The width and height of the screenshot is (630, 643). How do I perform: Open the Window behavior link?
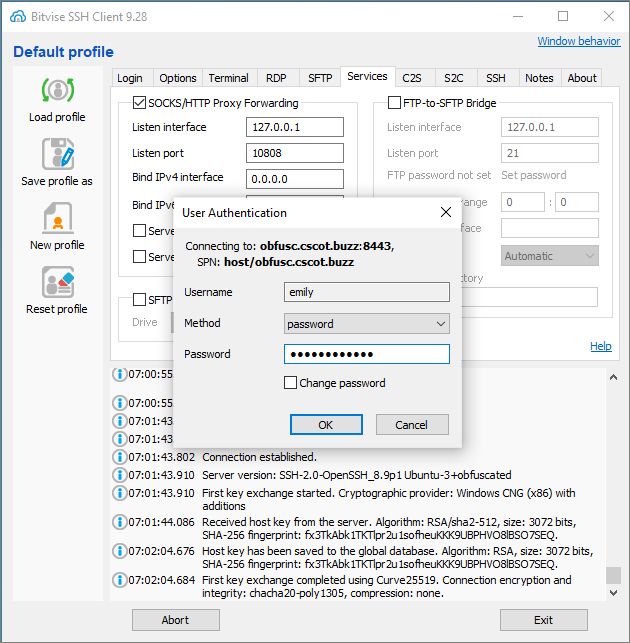pyautogui.click(x=579, y=41)
